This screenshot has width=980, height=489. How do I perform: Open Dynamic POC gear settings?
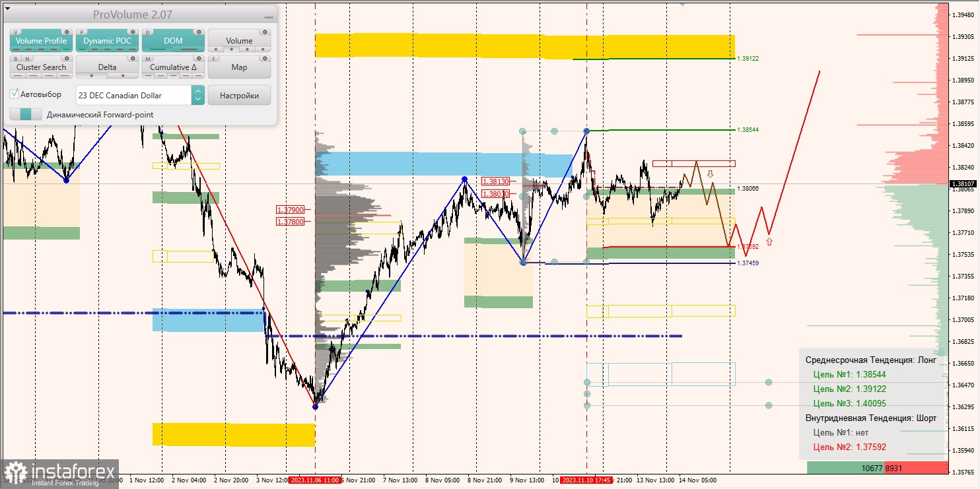pos(133,32)
